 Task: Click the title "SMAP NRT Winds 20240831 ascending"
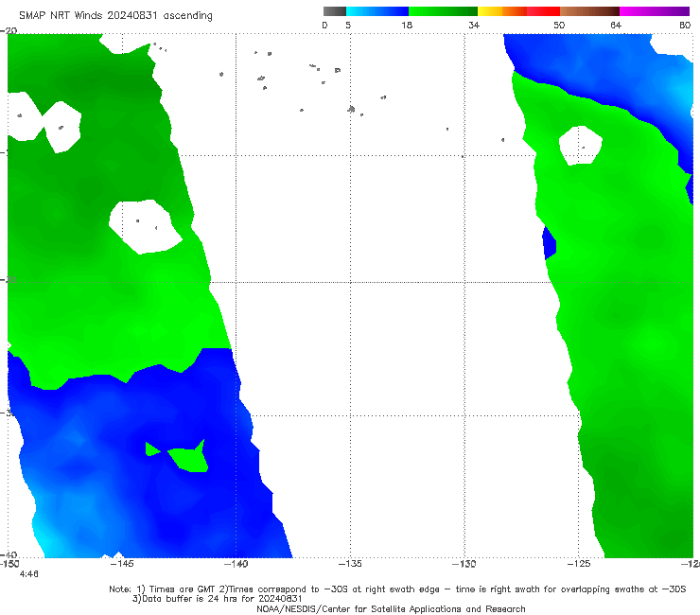pos(115,16)
